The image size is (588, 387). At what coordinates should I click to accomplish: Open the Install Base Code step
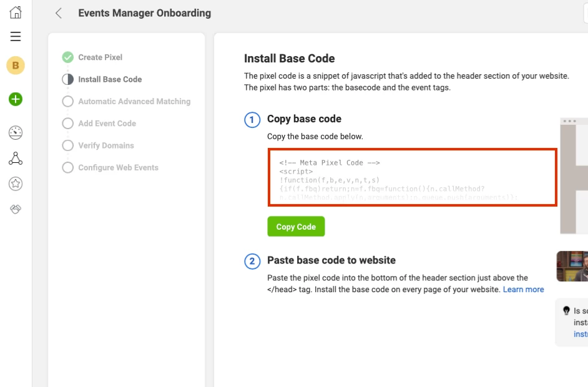click(x=110, y=79)
